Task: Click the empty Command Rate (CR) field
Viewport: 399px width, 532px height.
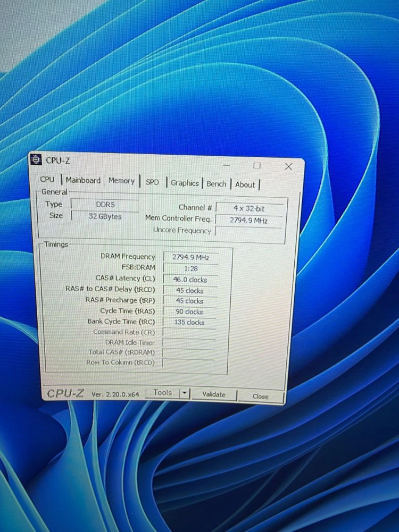Action: pyautogui.click(x=189, y=333)
